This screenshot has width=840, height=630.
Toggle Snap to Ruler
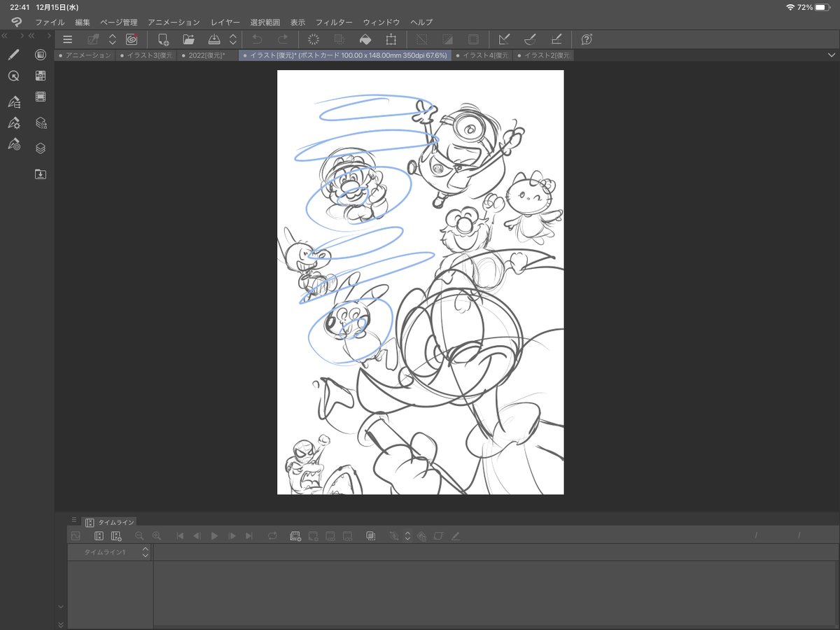click(x=504, y=40)
